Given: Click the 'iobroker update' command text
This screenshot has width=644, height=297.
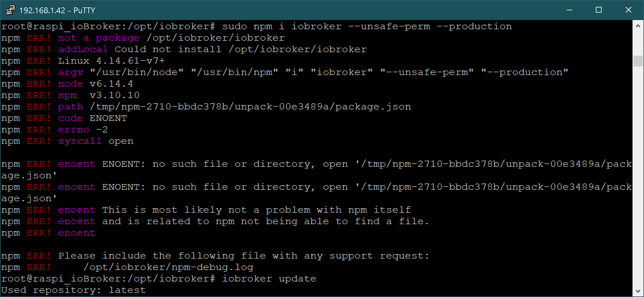Looking at the screenshot, I should click(x=268, y=279).
